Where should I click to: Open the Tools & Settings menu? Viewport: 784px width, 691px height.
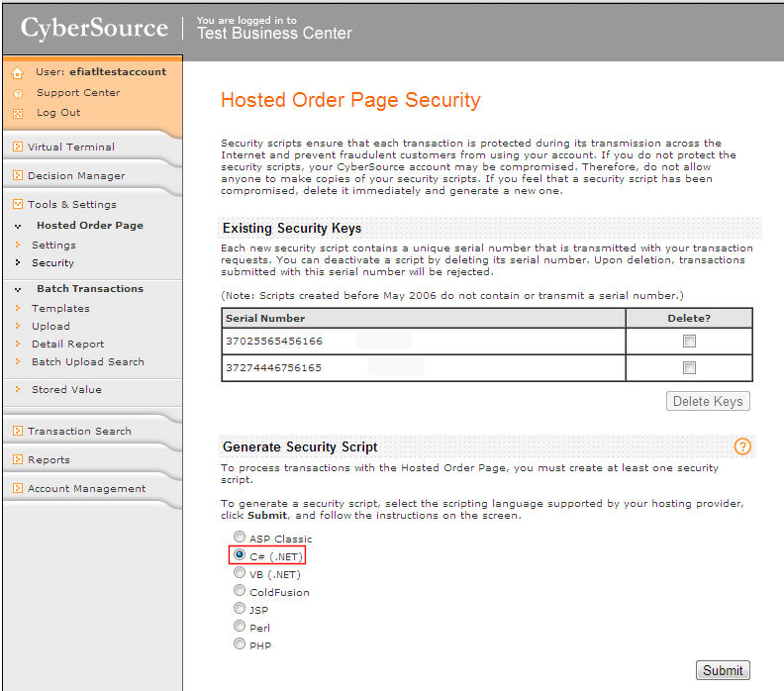coord(72,204)
